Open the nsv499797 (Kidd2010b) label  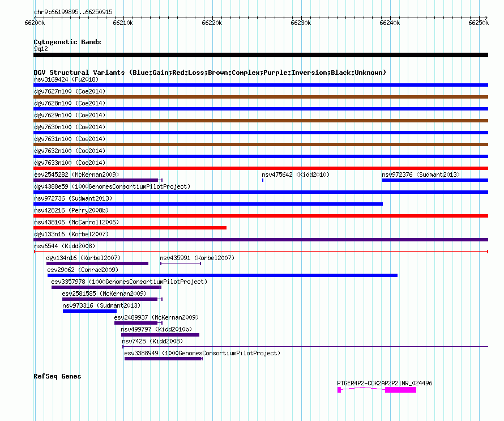point(156,329)
